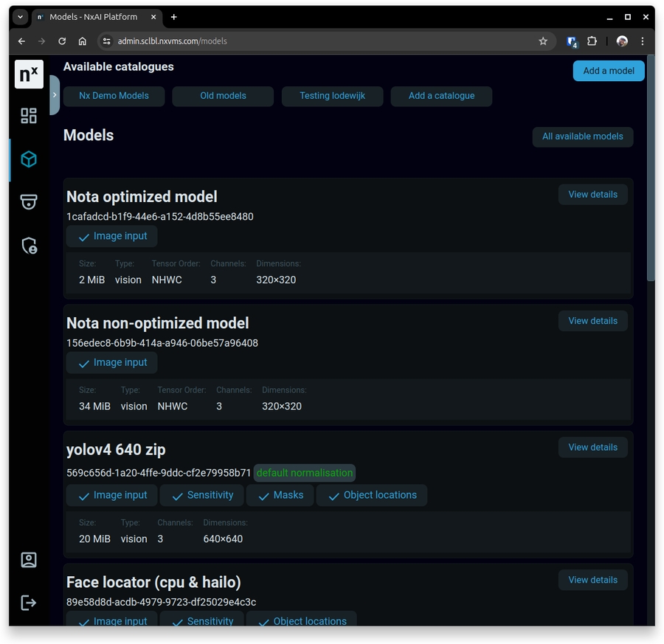Viewport: 664px width, 644px height.
Task: Open the browser extensions puzzle icon
Action: [x=592, y=41]
